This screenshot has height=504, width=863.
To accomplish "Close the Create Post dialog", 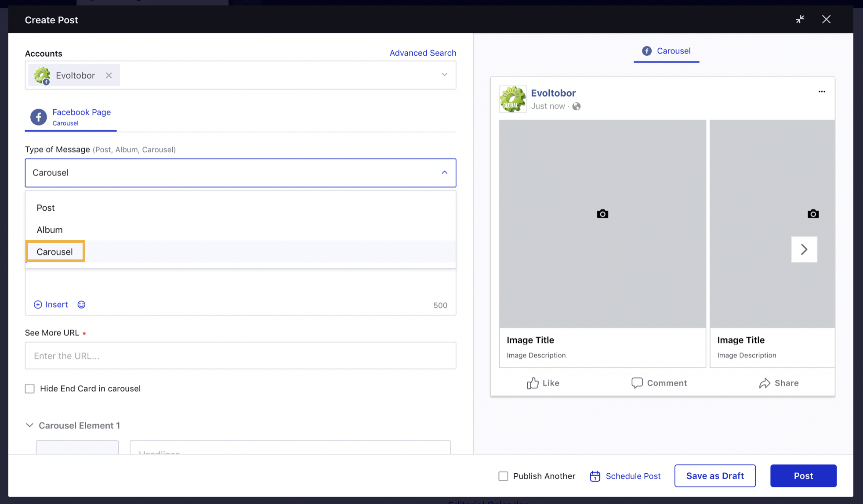I will [x=826, y=19].
